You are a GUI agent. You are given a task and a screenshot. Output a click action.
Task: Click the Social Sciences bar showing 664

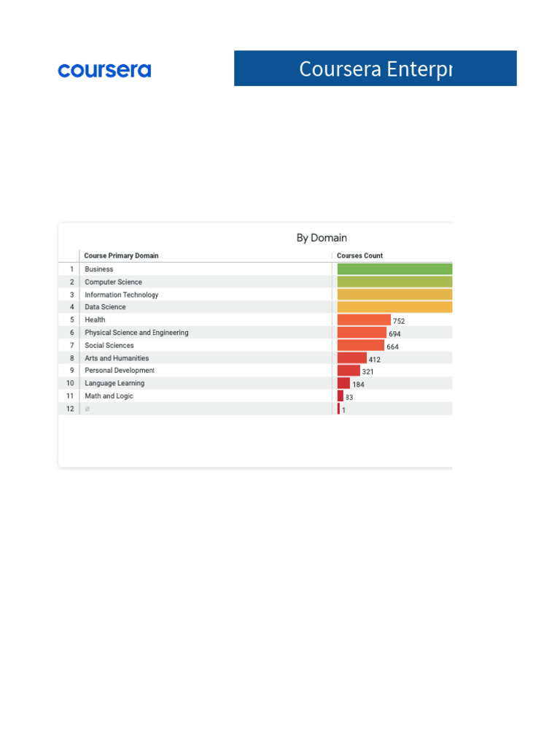point(360,346)
